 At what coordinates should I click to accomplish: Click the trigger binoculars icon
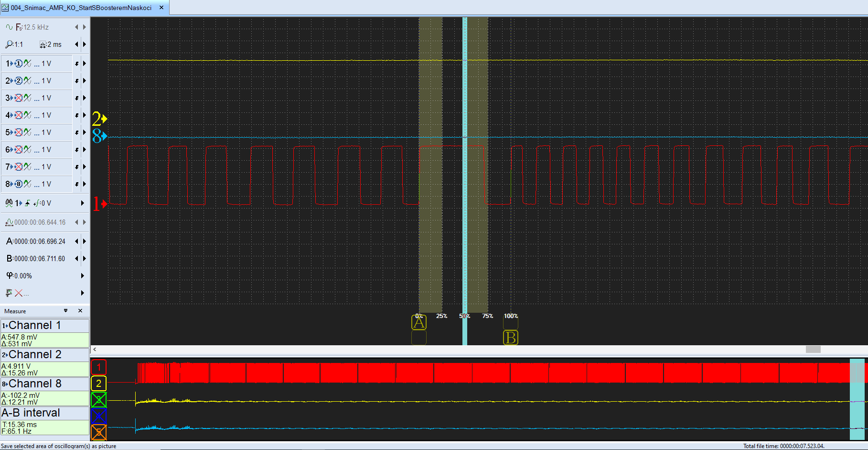coord(9,203)
